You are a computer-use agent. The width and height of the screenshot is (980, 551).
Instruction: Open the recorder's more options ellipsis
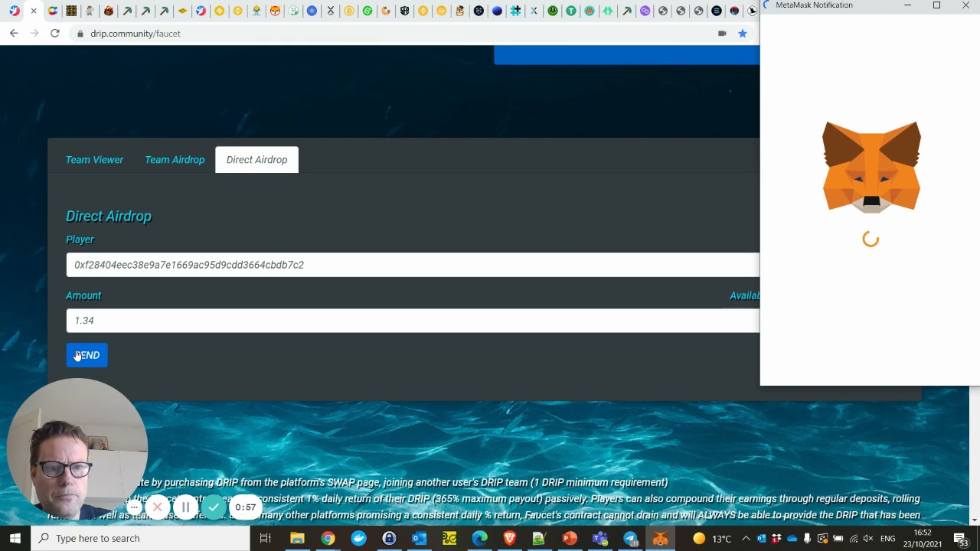click(x=134, y=507)
